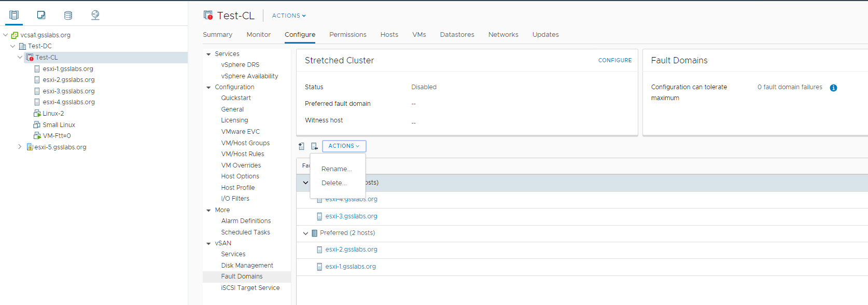Click the fault domain failures info icon

coord(833,88)
